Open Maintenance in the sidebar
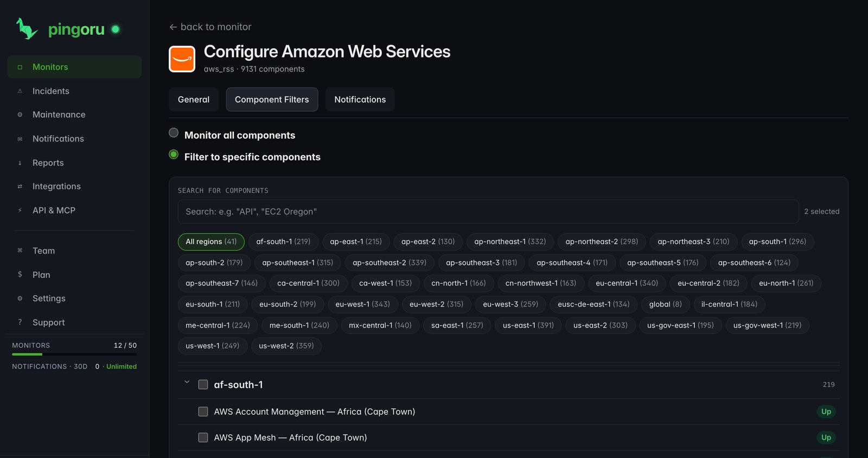 [74, 114]
